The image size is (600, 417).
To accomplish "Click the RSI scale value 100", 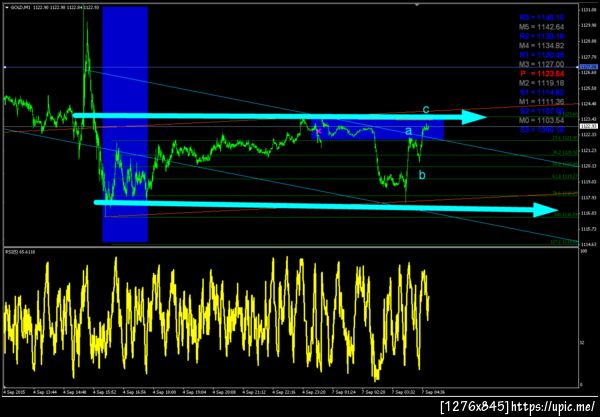I will 584,251.
